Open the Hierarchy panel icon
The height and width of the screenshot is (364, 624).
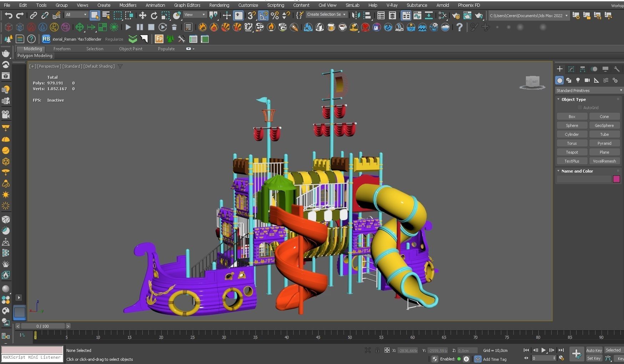coord(582,69)
